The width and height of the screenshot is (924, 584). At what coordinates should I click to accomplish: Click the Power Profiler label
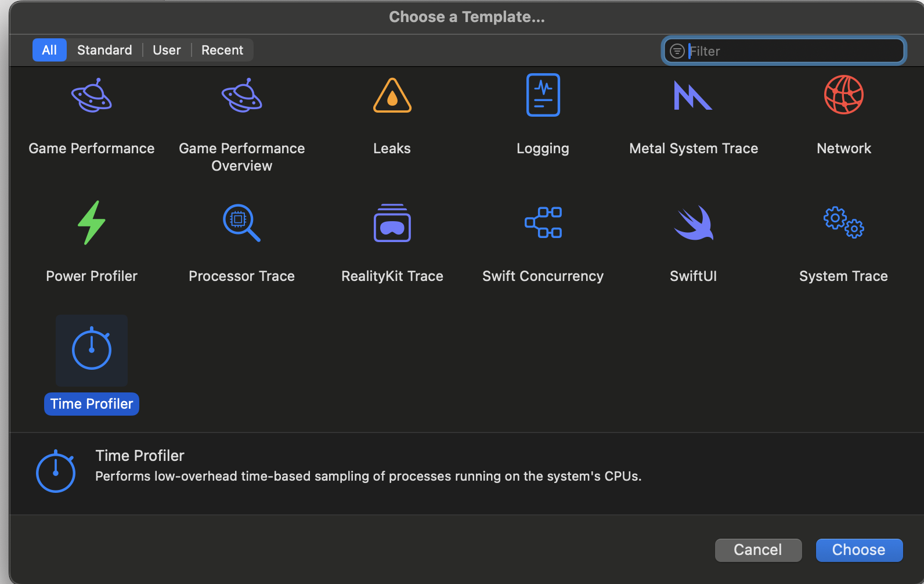coord(92,276)
